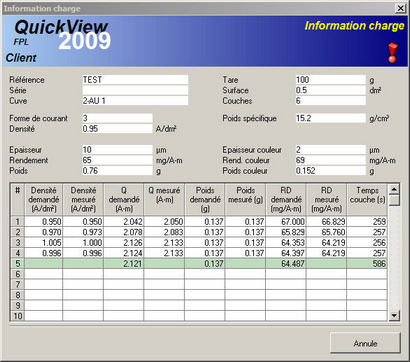Click the table scrollbar down arrow
The width and height of the screenshot is (410, 362).
[x=394, y=315]
